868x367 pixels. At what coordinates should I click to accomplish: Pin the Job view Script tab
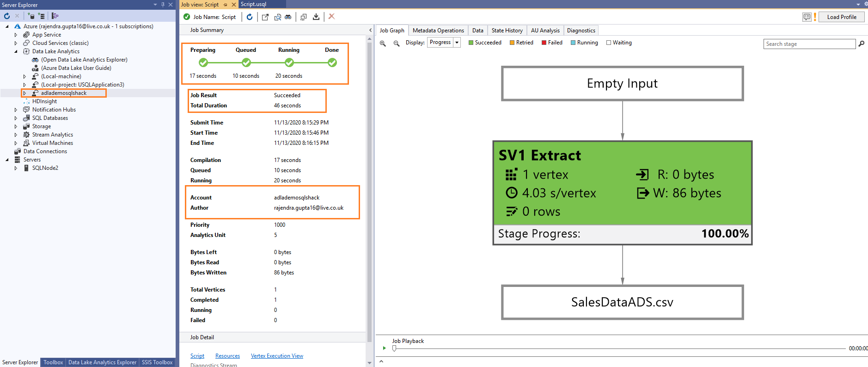tap(226, 5)
